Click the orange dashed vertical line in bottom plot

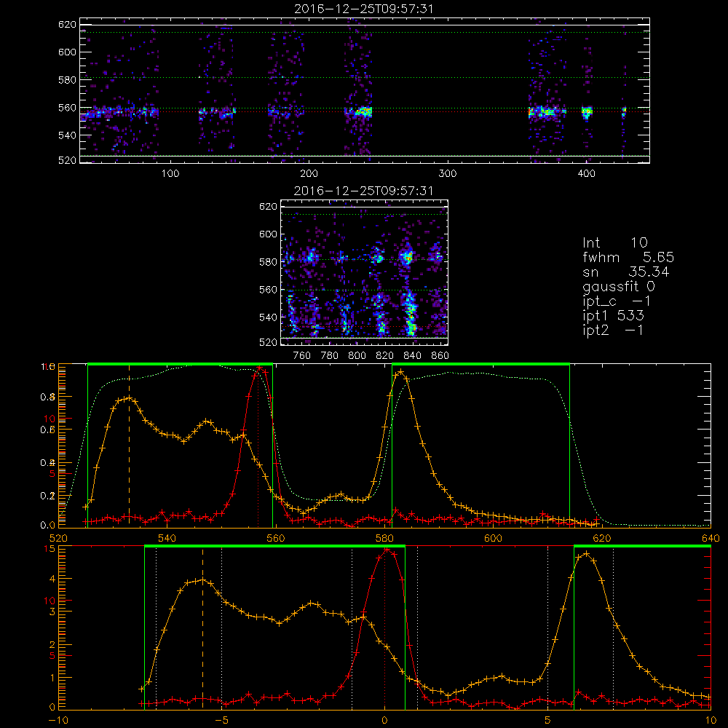pos(202,627)
